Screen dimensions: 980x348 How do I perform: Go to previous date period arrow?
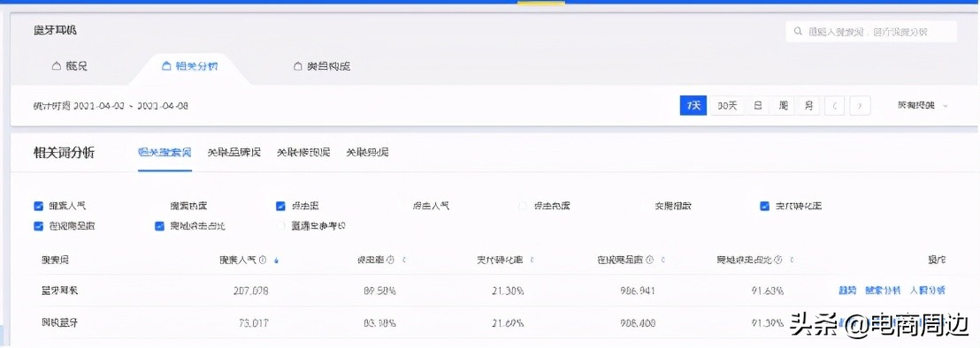[x=834, y=105]
